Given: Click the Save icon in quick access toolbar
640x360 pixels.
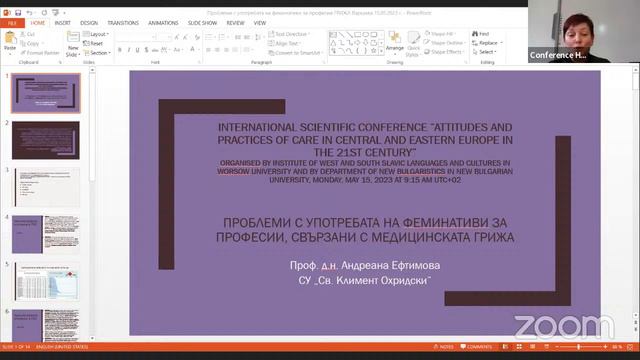Looking at the screenshot, I should [x=18, y=13].
